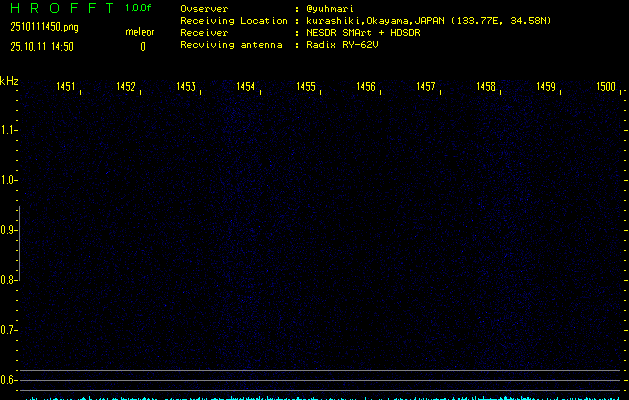Click the Receiver label

[x=204, y=33]
